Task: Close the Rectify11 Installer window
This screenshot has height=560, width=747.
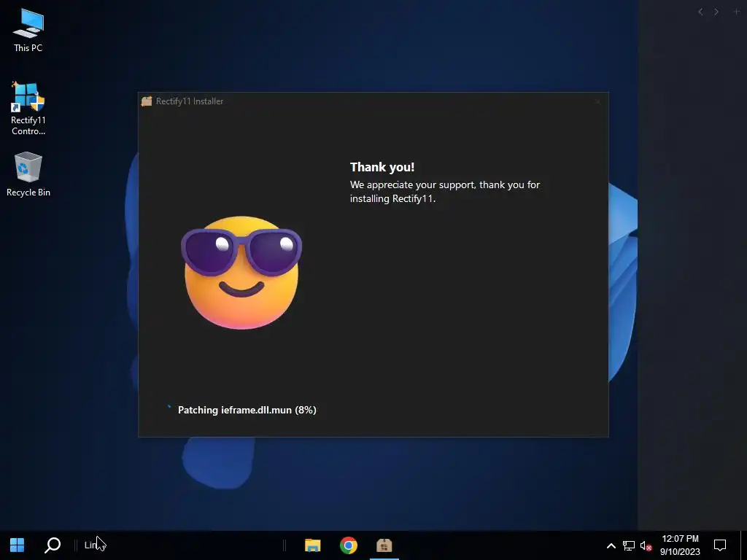Action: point(598,101)
